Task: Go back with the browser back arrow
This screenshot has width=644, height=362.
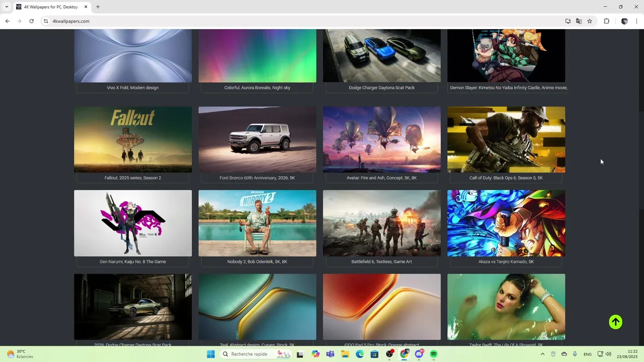Action: tap(7, 21)
